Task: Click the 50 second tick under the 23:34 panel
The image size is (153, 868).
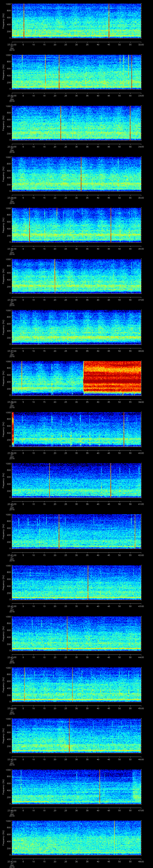Action: pos(119,198)
